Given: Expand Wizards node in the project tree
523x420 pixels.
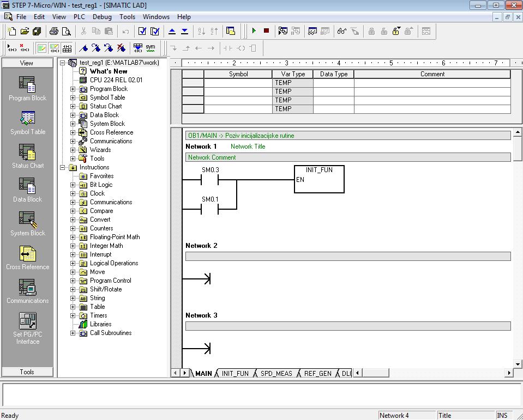Looking at the screenshot, I should (73, 150).
